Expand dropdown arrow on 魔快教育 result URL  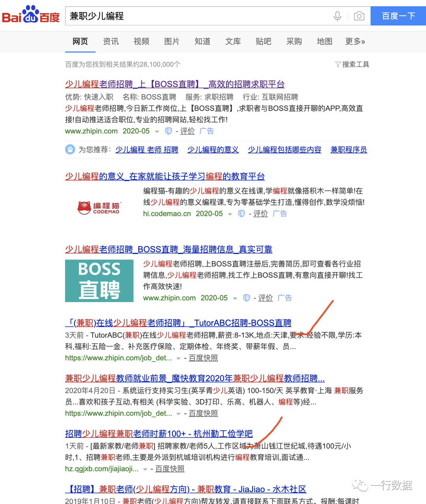(178, 414)
